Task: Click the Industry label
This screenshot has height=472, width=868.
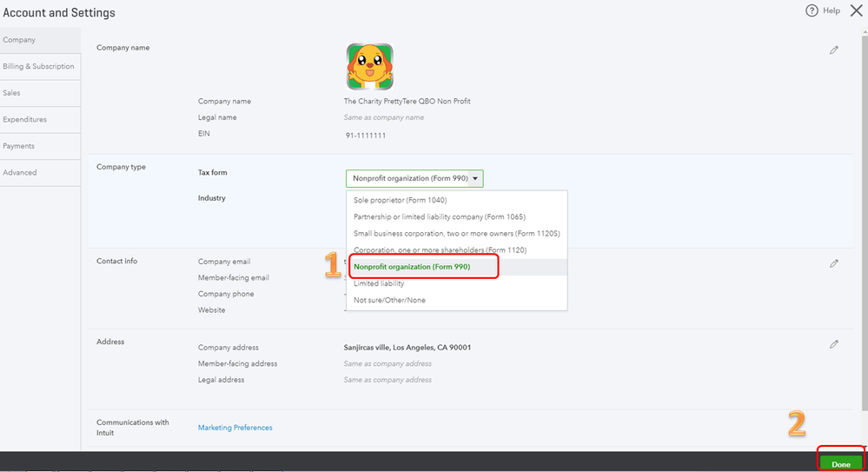Action: (x=211, y=198)
